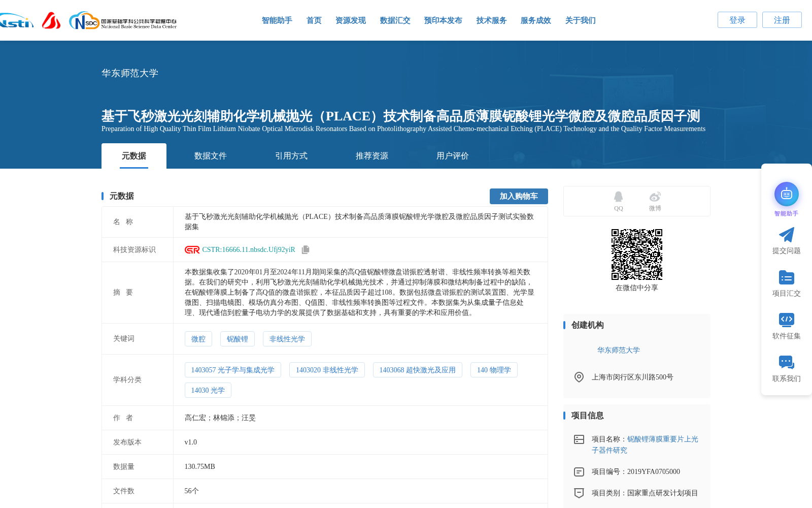Click the 140 物理学 subject tag
The height and width of the screenshot is (508, 812).
[494, 370]
